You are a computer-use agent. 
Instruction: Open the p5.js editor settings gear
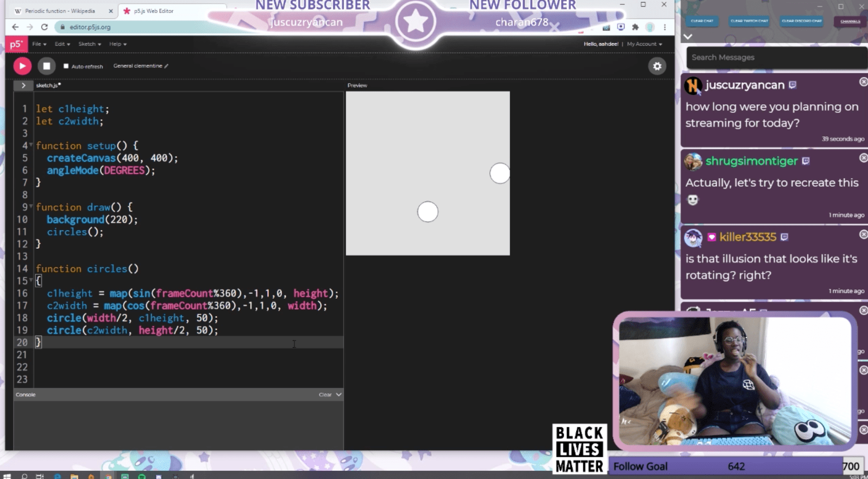(657, 66)
